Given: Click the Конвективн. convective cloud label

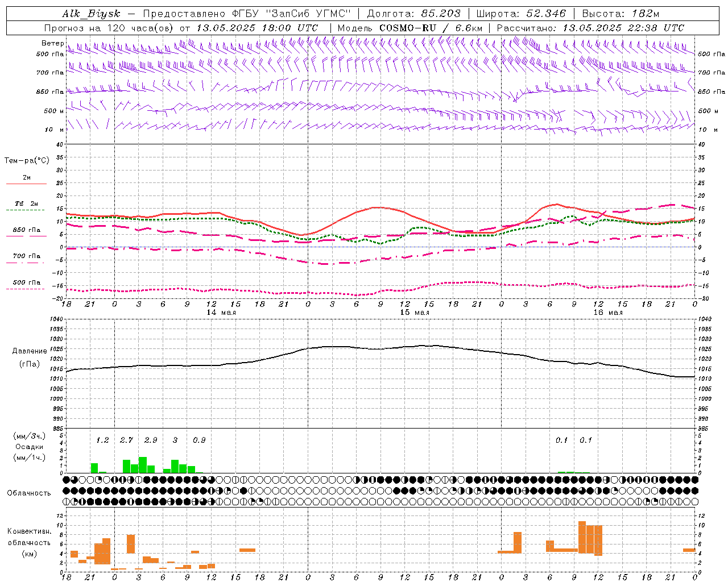Looking at the screenshot, I should pyautogui.click(x=30, y=531).
